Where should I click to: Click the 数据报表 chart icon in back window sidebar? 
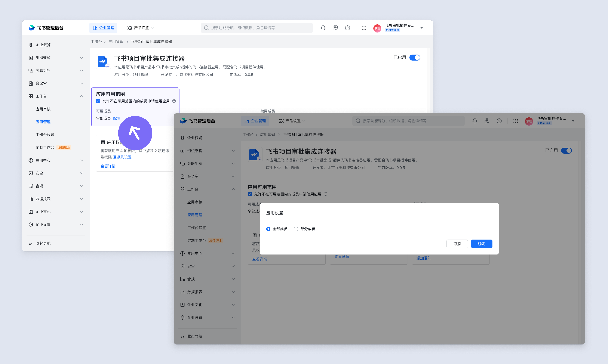coord(31,199)
